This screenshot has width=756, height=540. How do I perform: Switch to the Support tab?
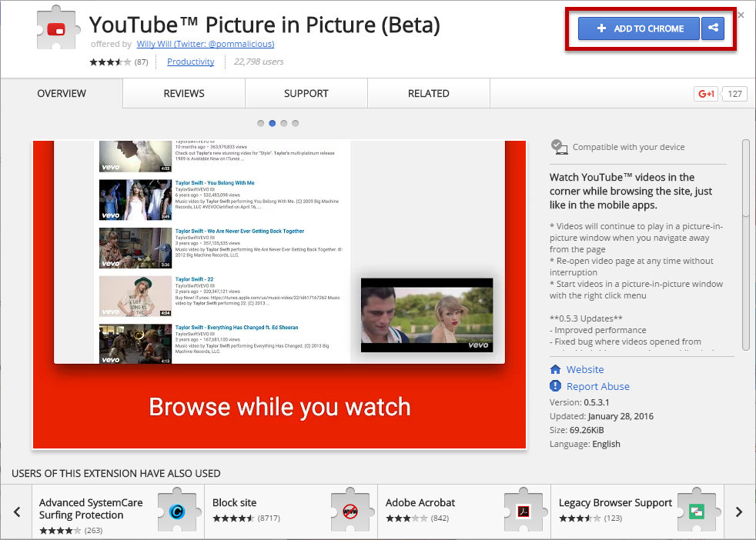306,93
